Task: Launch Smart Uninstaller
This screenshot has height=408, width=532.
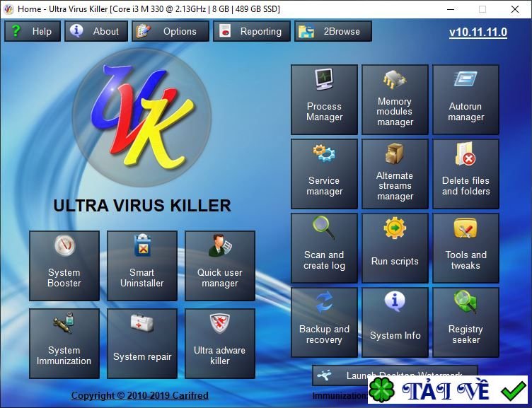Action: (141, 266)
